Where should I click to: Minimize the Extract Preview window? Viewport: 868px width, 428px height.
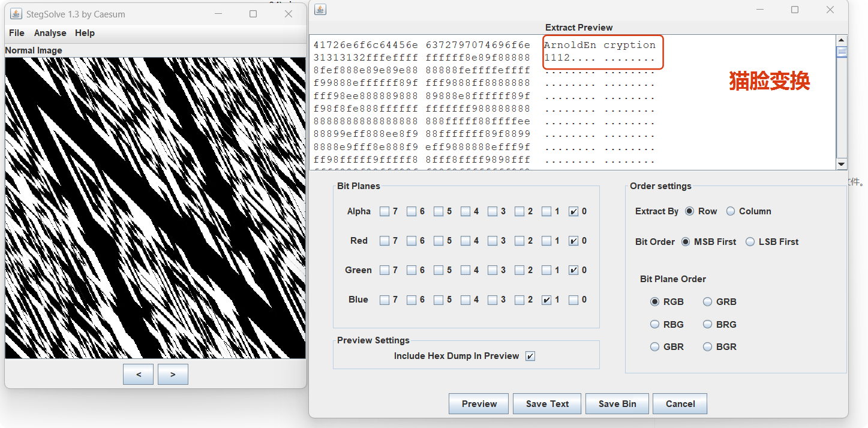[760, 10]
